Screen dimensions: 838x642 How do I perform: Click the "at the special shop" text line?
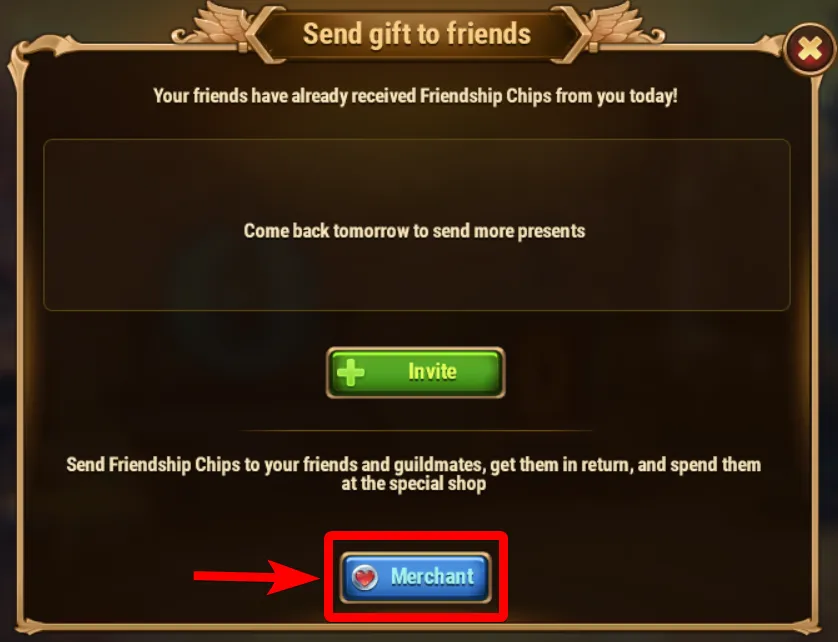414,484
